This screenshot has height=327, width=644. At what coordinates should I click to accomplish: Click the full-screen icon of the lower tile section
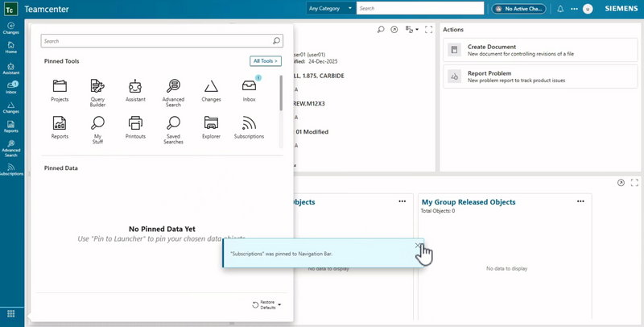click(x=634, y=182)
